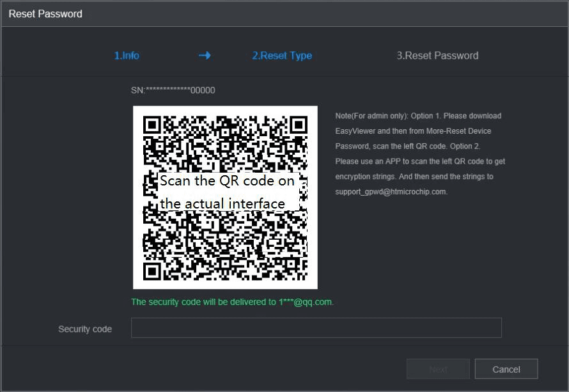Image resolution: width=569 pixels, height=392 pixels.
Task: Click the support_gpwd@htmicrochip.com email text
Action: tap(391, 192)
